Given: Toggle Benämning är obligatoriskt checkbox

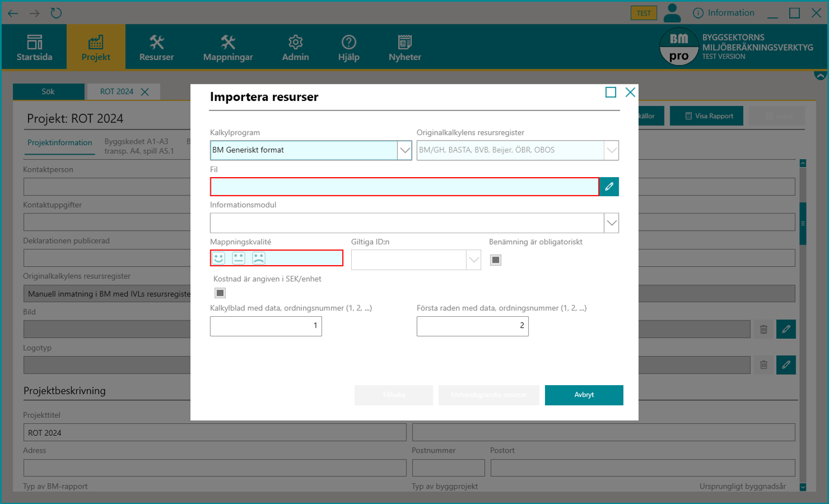Looking at the screenshot, I should tap(496, 260).
